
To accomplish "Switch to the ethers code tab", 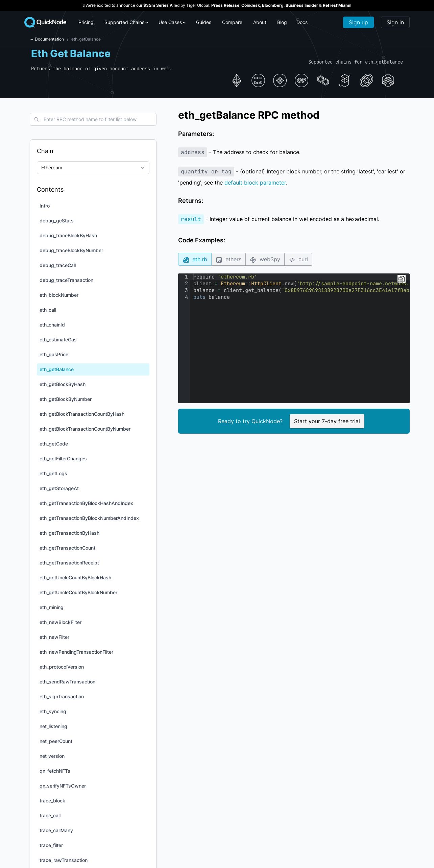I will tap(228, 259).
